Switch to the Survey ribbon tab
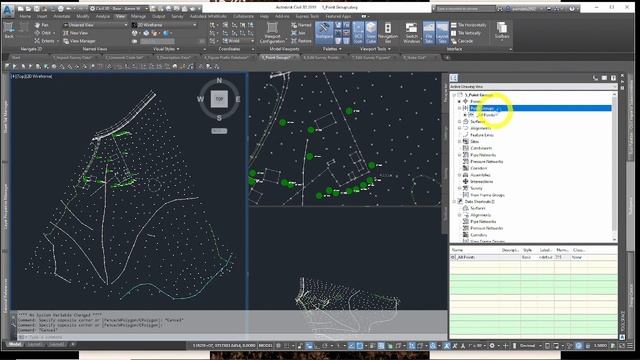 [x=177, y=16]
